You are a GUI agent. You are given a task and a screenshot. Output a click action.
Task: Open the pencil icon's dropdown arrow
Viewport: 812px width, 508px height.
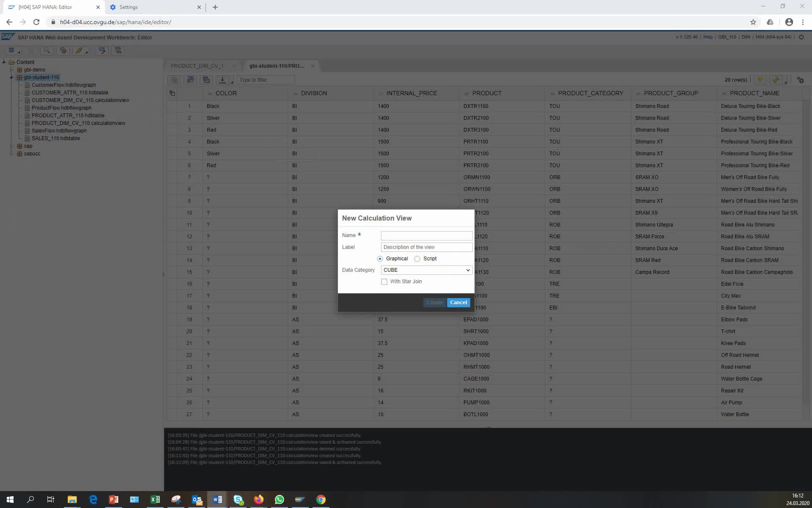point(87,52)
